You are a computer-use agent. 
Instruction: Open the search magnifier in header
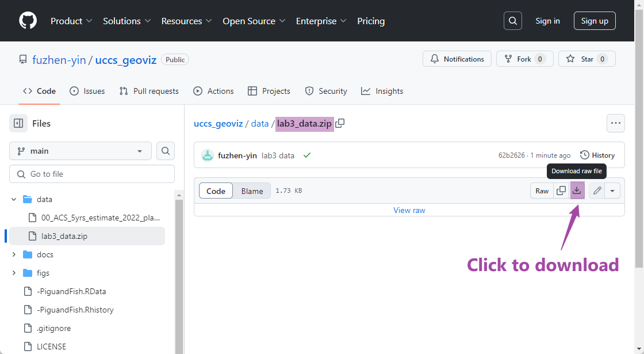coord(512,21)
